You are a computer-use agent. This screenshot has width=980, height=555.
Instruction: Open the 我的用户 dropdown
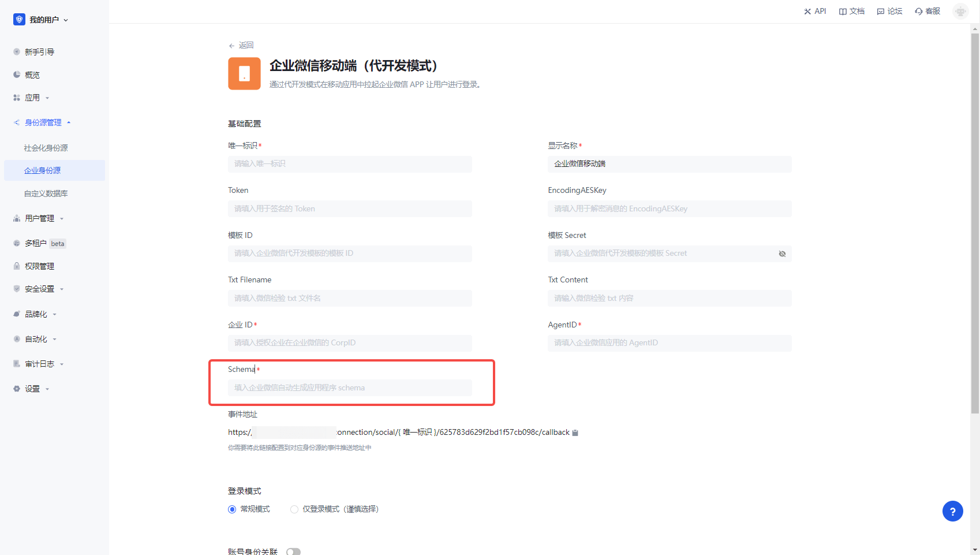(42, 20)
